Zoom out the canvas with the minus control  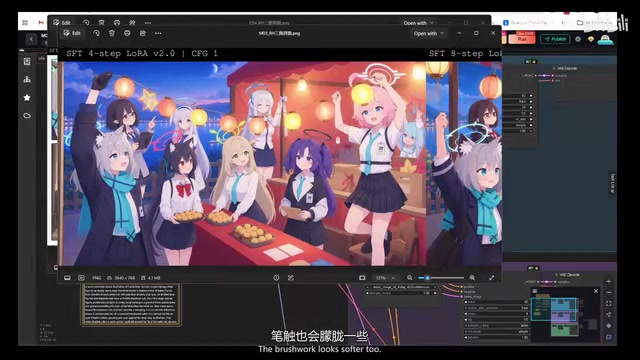tap(609, 293)
